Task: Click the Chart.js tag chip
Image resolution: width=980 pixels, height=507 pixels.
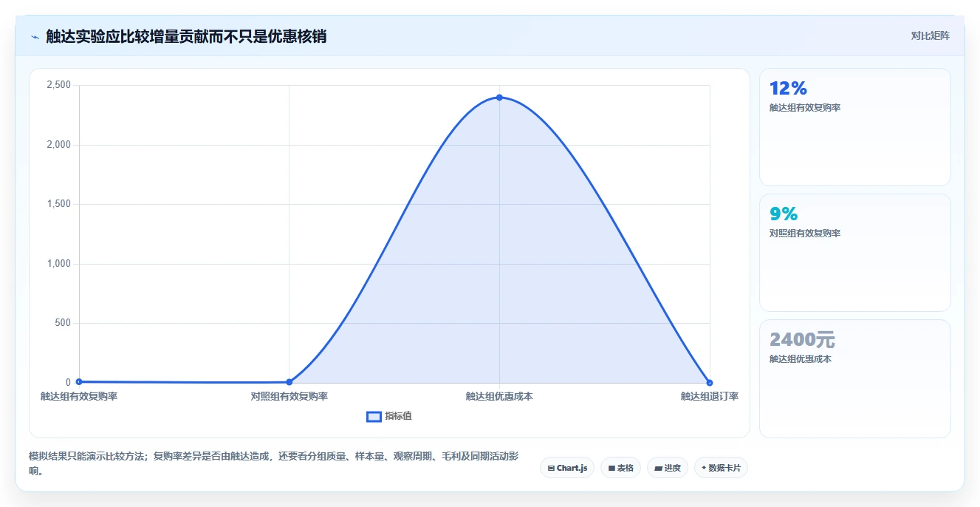Action: coord(566,468)
